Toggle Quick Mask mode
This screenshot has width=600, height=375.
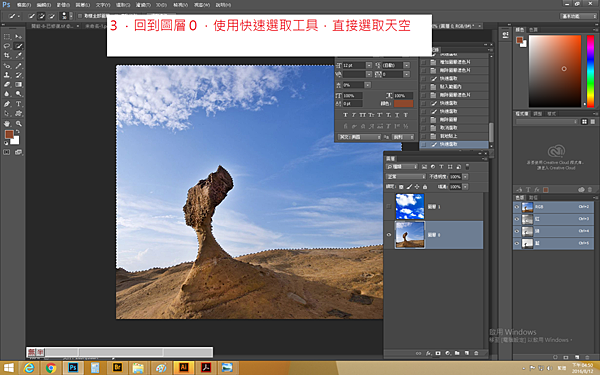click(7, 152)
